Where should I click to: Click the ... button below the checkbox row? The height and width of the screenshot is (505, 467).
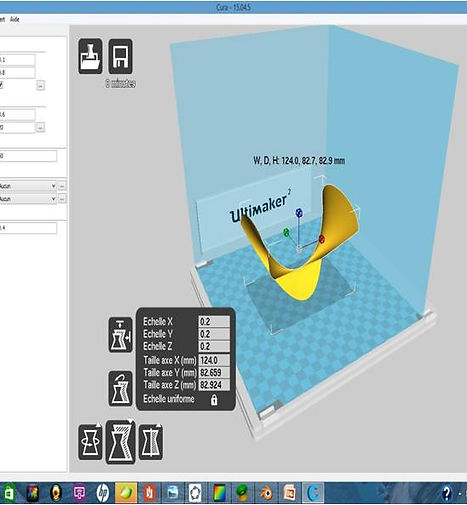click(x=40, y=128)
